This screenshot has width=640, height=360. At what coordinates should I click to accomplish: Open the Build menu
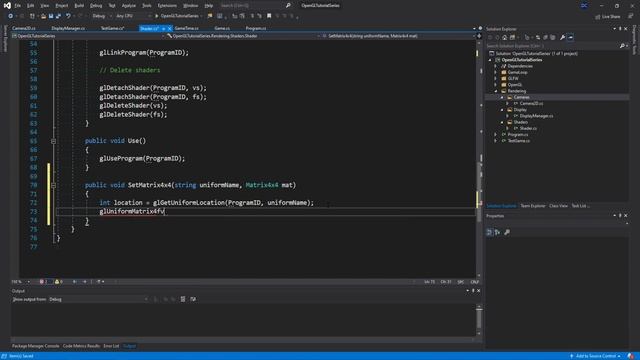pyautogui.click(x=79, y=6)
